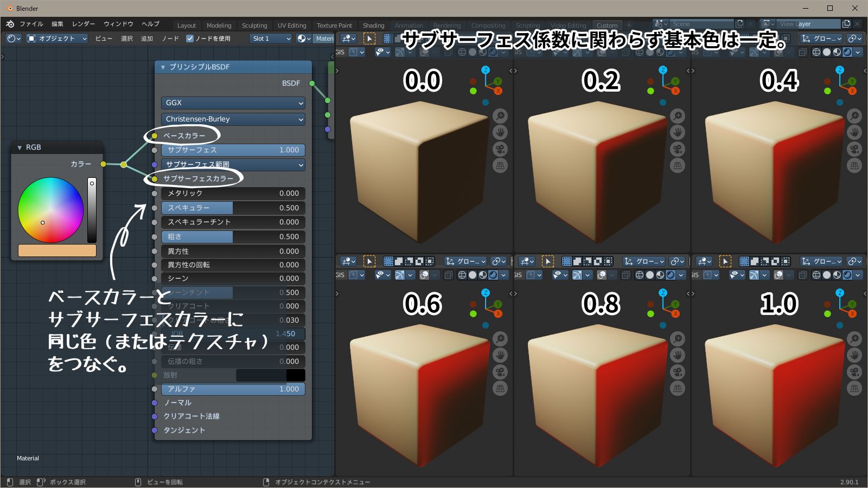Screen dimensions: 868x488
Task: Toggle the ノードを使用 checkbox
Action: [190, 38]
